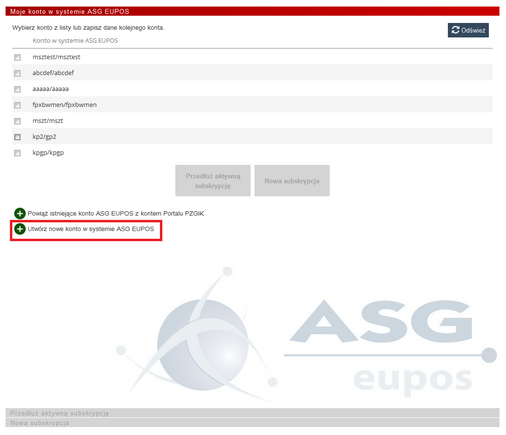This screenshot has width=506, height=435.
Task: Click the refresh arrows icon on Odśwież
Action: tap(455, 30)
